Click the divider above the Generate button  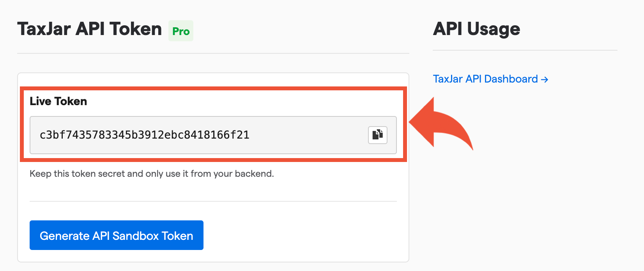213,201
